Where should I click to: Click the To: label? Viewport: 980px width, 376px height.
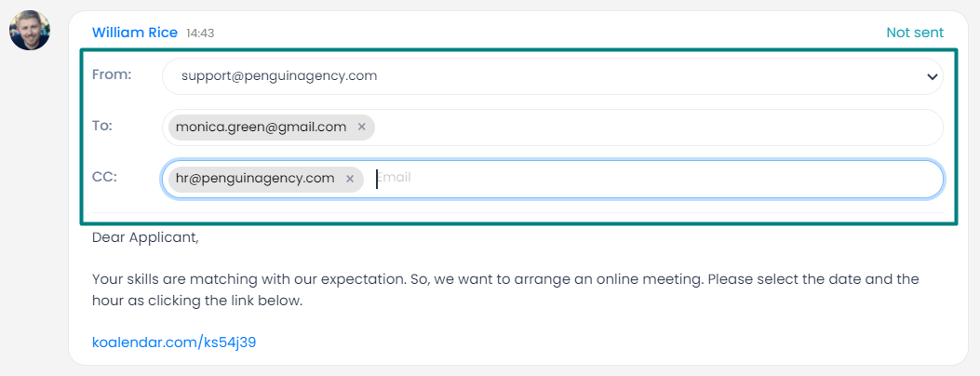coord(102,126)
